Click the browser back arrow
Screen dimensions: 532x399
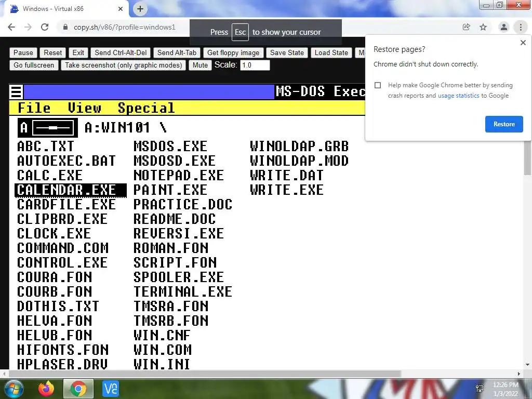pyautogui.click(x=11, y=27)
